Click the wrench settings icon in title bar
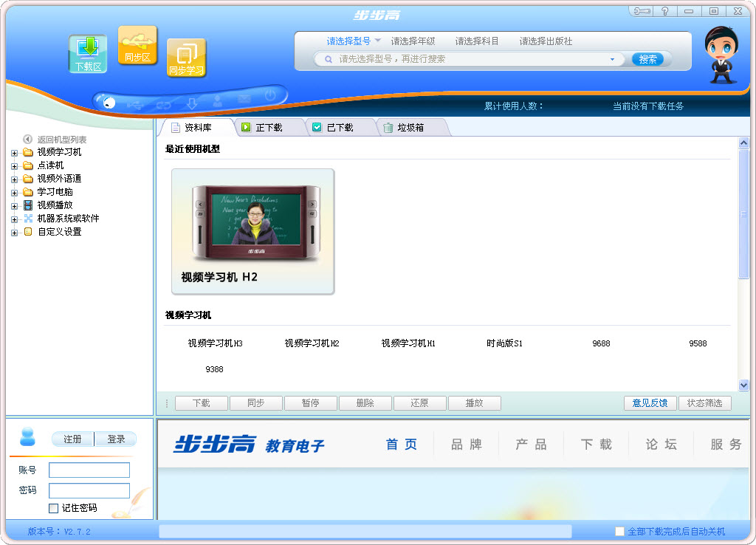756x545 pixels. (642, 10)
